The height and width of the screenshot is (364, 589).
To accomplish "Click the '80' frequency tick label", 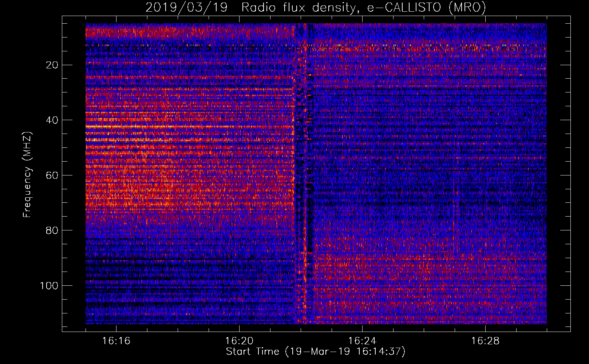I will 52,230.
